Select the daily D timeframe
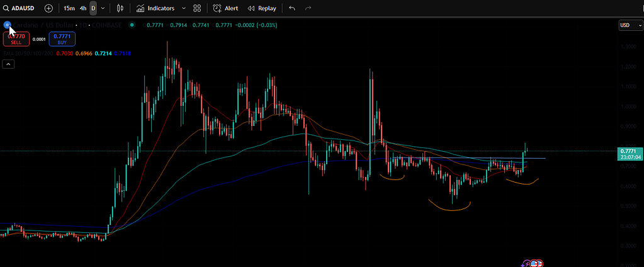 (x=93, y=8)
